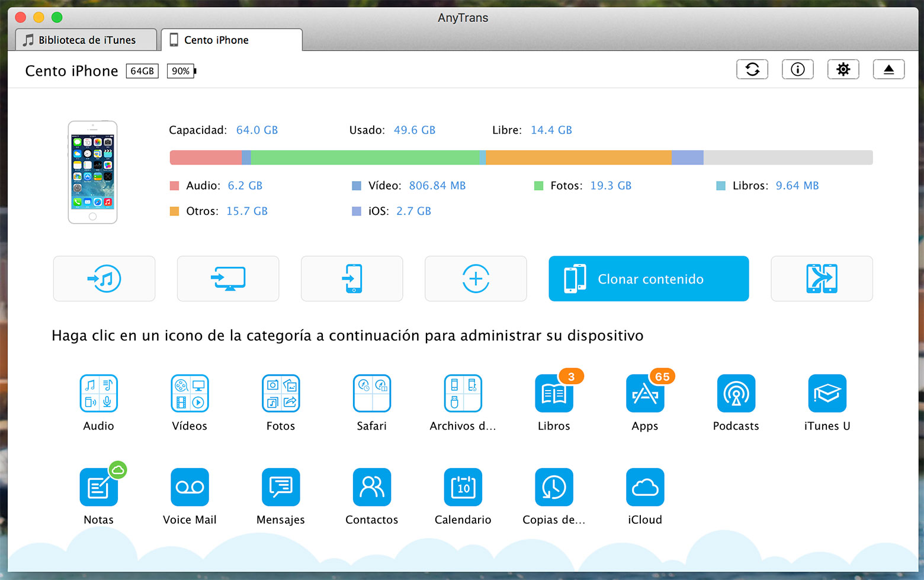This screenshot has height=580, width=924.
Task: Open the Safari category
Action: (x=372, y=394)
